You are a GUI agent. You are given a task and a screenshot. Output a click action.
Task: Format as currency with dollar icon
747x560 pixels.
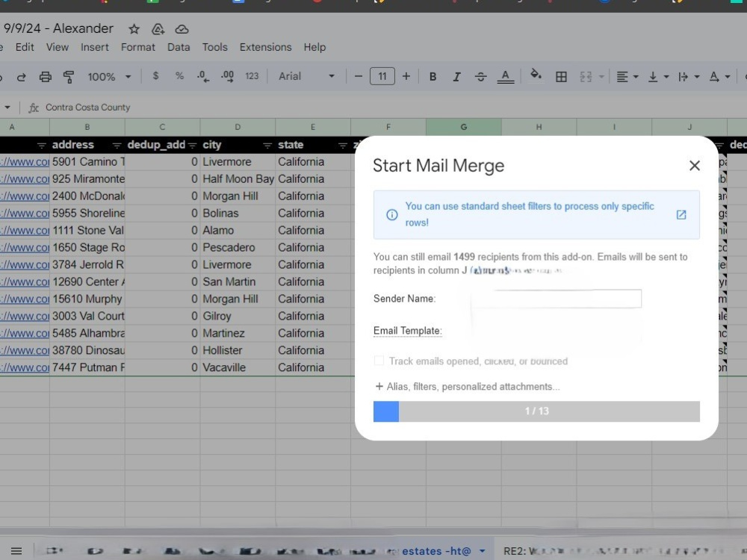[155, 75]
